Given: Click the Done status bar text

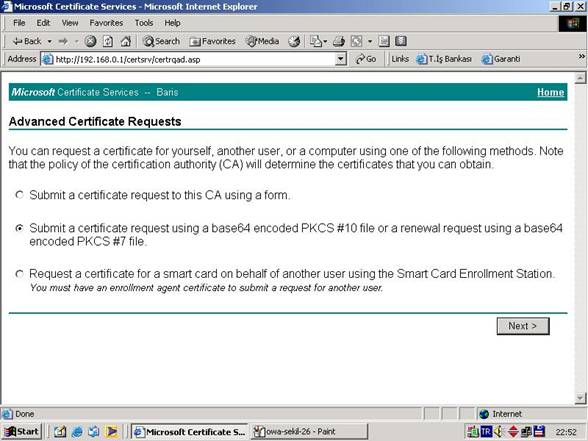Looking at the screenshot, I should click(25, 414).
